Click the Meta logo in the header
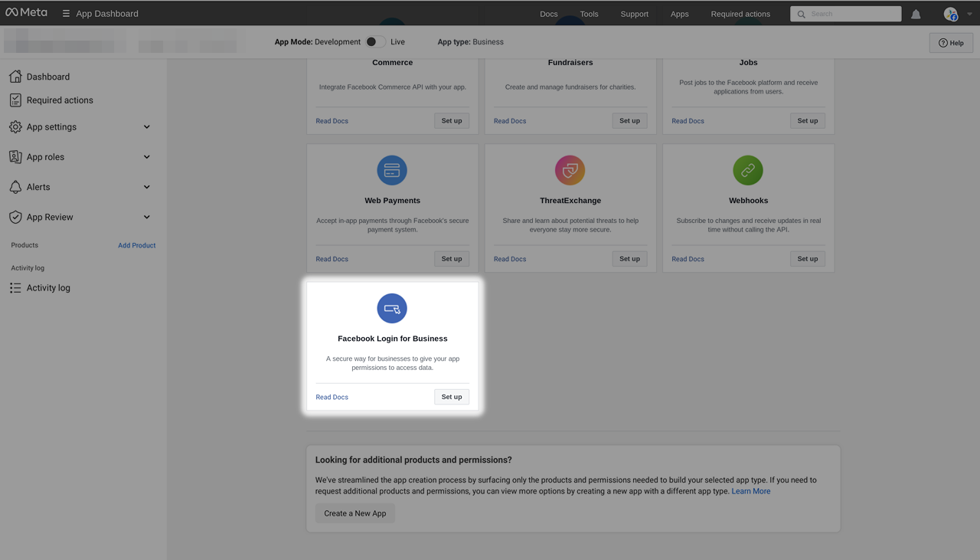The image size is (980, 560). (26, 13)
